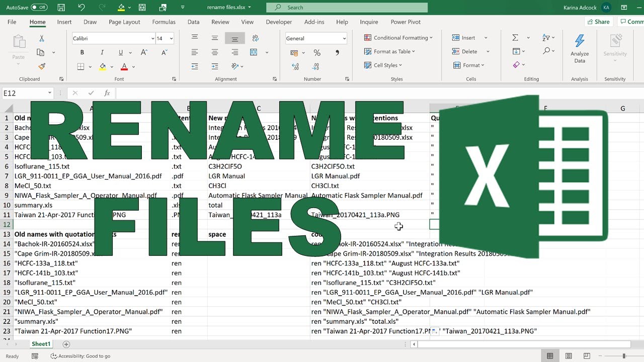The width and height of the screenshot is (644, 362).
Task: Check Accessibility: Good to go status
Action: pyautogui.click(x=80, y=356)
